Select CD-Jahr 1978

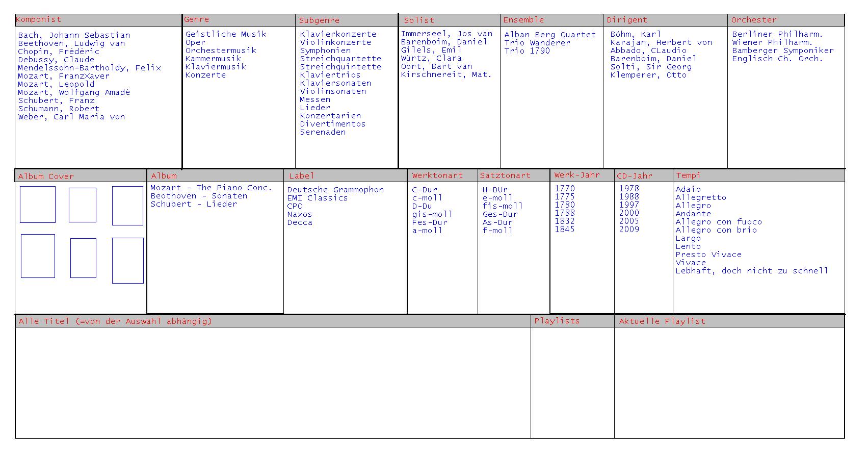click(x=629, y=189)
